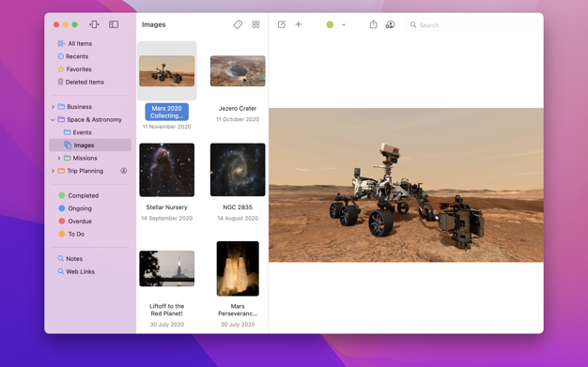The image size is (588, 367).
Task: Expand the Missions folder
Action: click(59, 159)
